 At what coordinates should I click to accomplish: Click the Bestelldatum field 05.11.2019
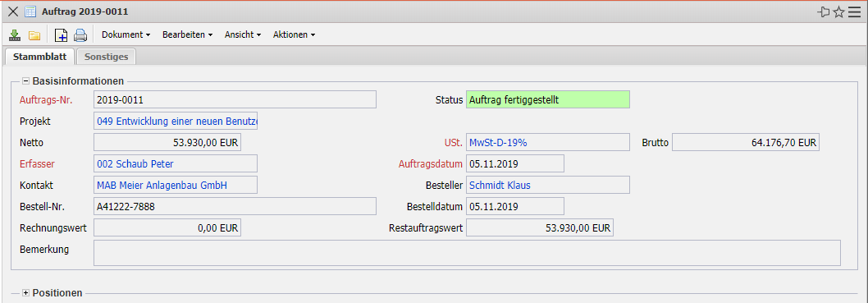515,207
